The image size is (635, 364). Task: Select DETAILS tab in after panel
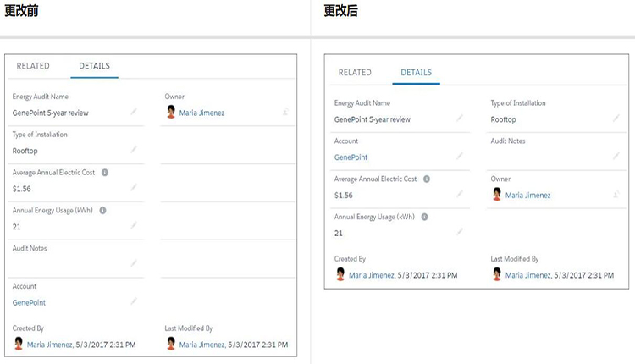(417, 73)
